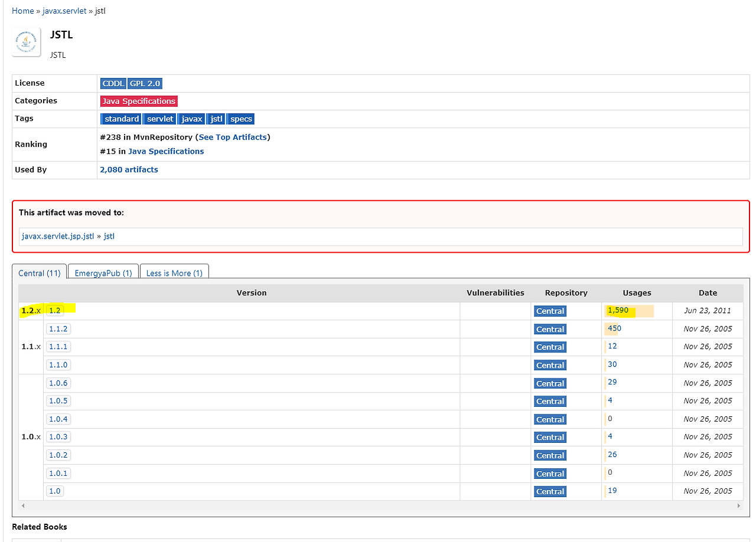The width and height of the screenshot is (756, 542).
Task: Follow the moved-to jstl artifact link
Action: point(109,236)
